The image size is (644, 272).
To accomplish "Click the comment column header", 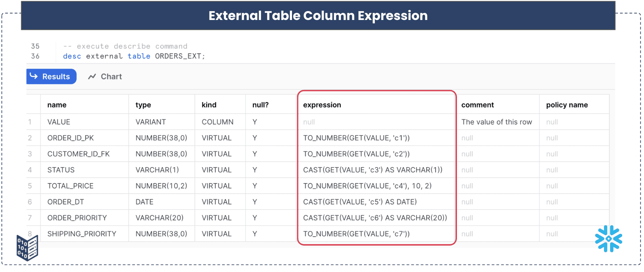I will 477,105.
